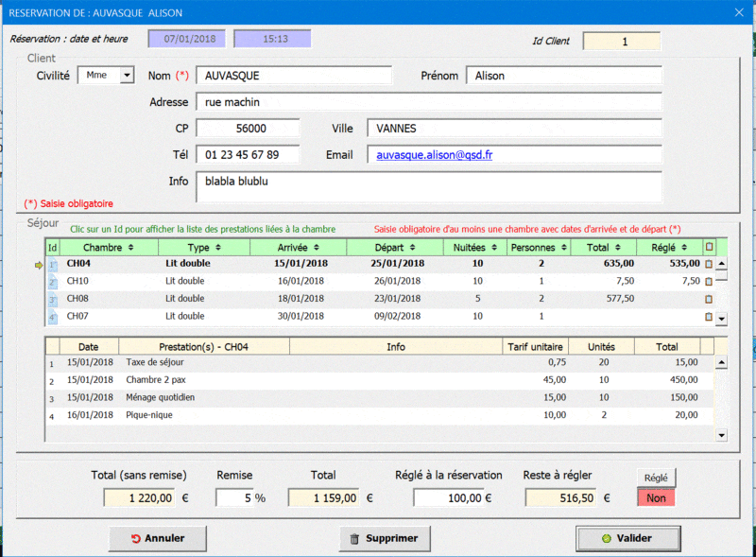Click the delete icon on the CH08 row

coord(709,299)
